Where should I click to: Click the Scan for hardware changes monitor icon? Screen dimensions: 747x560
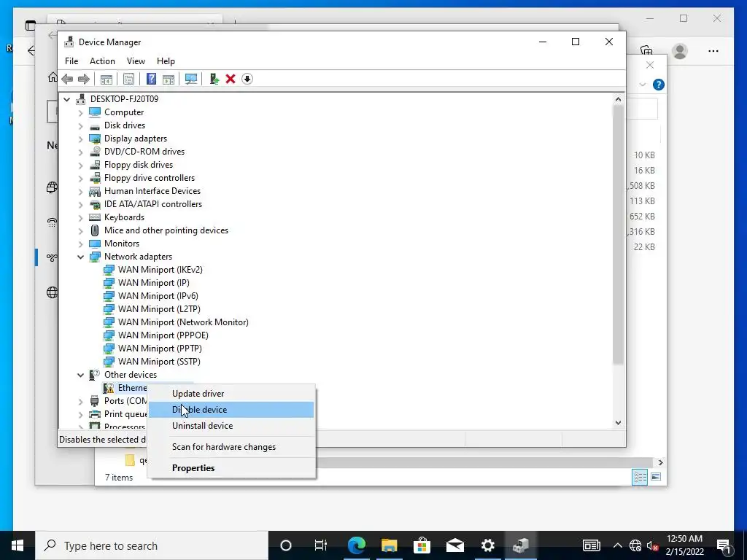click(x=191, y=79)
